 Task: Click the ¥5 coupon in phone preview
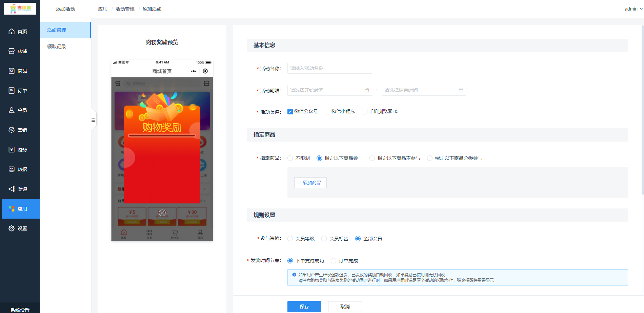pos(132,216)
